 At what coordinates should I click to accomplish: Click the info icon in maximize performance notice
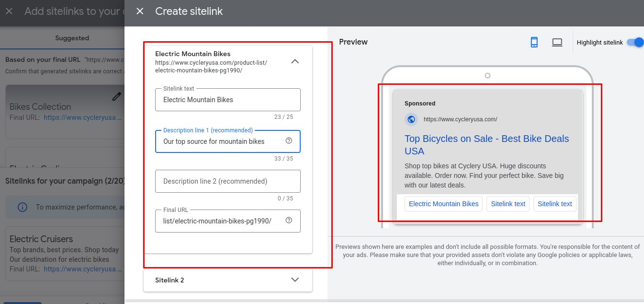click(x=23, y=207)
